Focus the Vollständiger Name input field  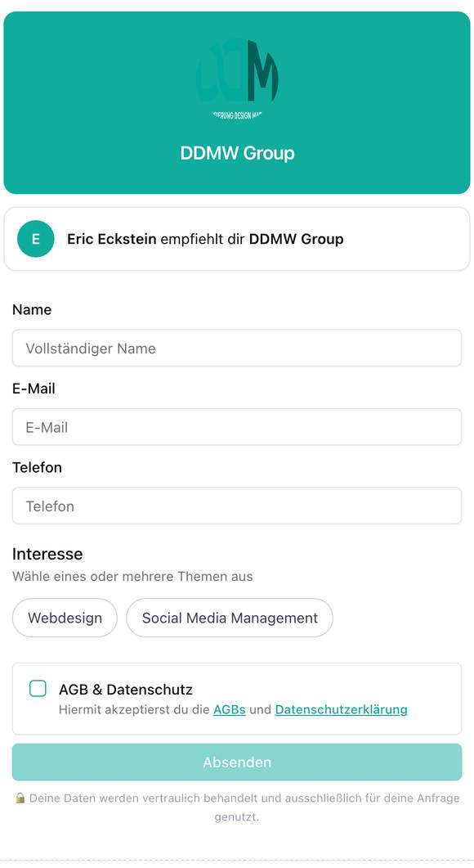(x=237, y=349)
